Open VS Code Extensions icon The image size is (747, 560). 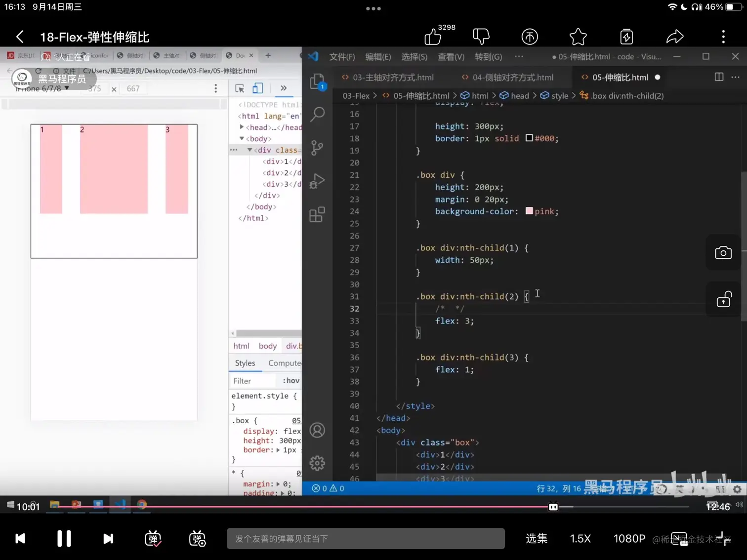point(317,214)
